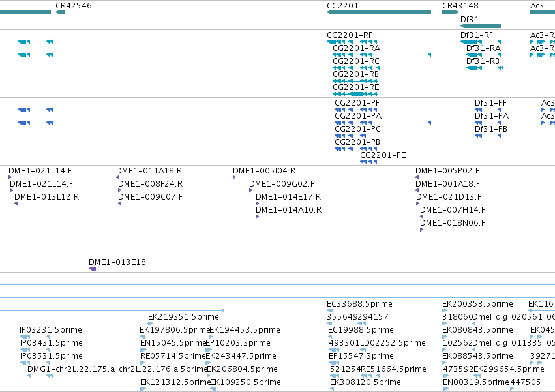Image resolution: width=555 pixels, height=392 pixels.
Task: Click the IP03231.5prime EST label
Action: (x=51, y=330)
